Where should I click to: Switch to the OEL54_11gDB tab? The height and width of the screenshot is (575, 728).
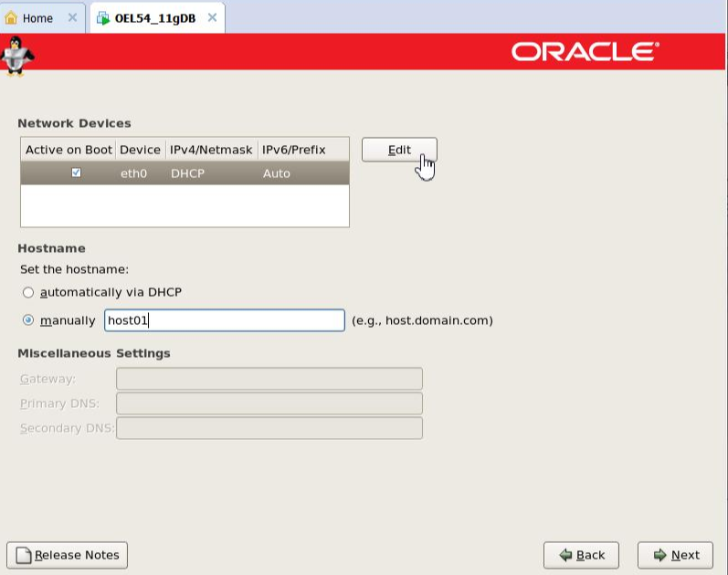[x=157, y=18]
